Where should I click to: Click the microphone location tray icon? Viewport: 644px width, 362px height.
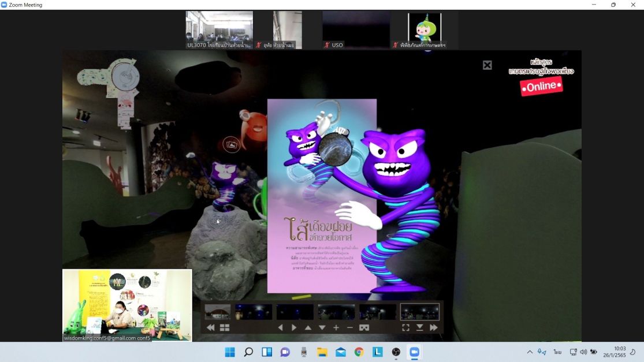(x=542, y=352)
